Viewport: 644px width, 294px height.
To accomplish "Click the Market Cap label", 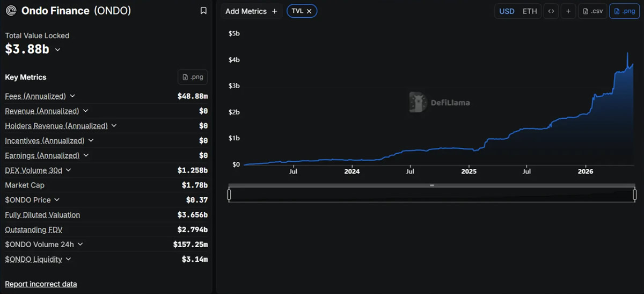I will 25,185.
